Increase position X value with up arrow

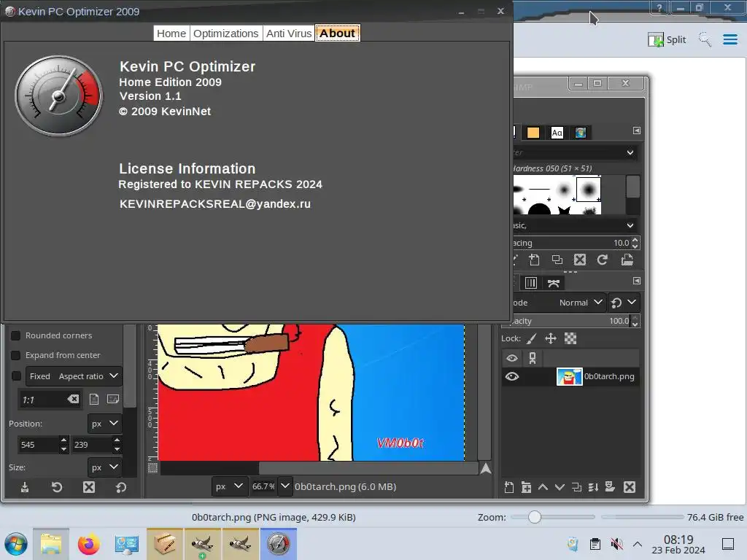64,440
